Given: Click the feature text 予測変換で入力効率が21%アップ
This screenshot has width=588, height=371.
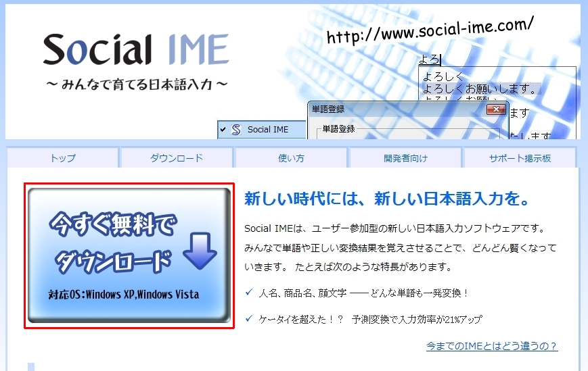Looking at the screenshot, I should tap(417, 320).
